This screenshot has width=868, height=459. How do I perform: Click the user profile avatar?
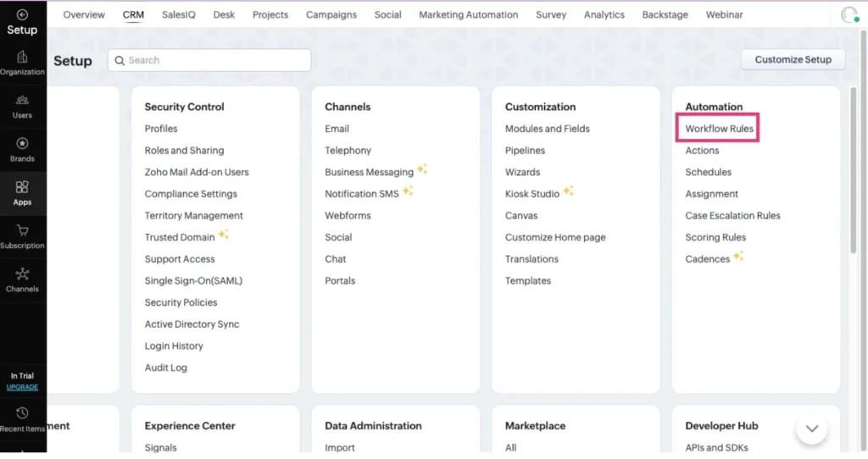[849, 15]
